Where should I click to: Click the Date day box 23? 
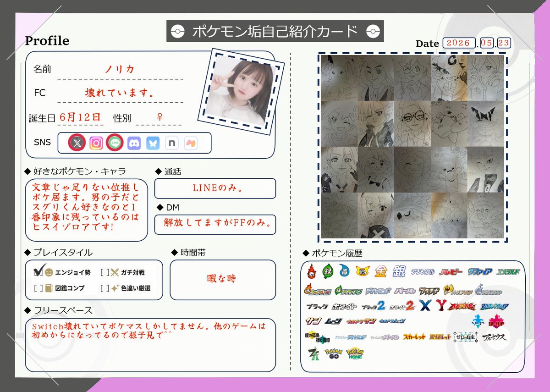(503, 43)
